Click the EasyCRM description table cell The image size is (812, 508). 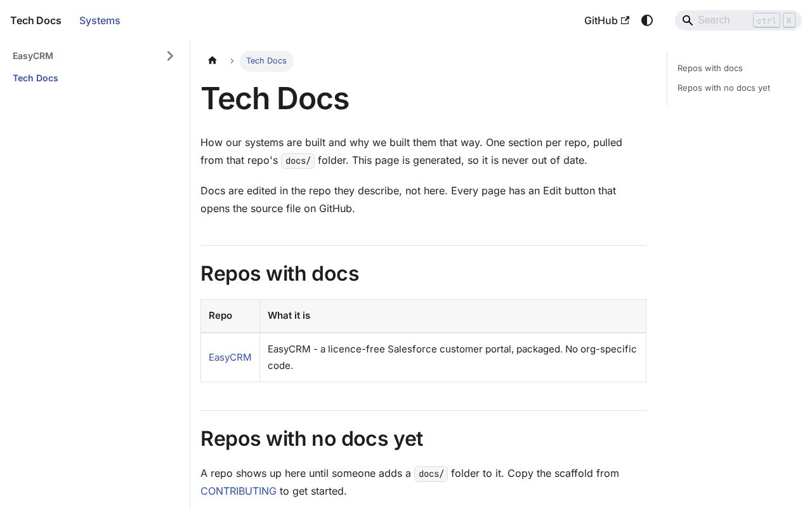pos(453,358)
